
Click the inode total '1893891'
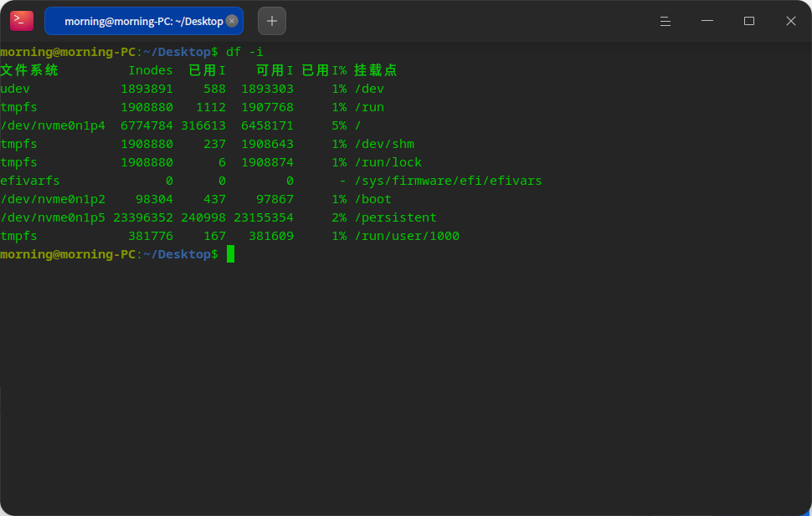click(x=146, y=89)
